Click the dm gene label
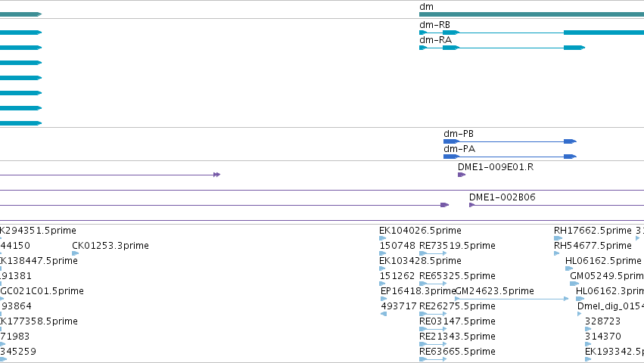 coord(426,7)
